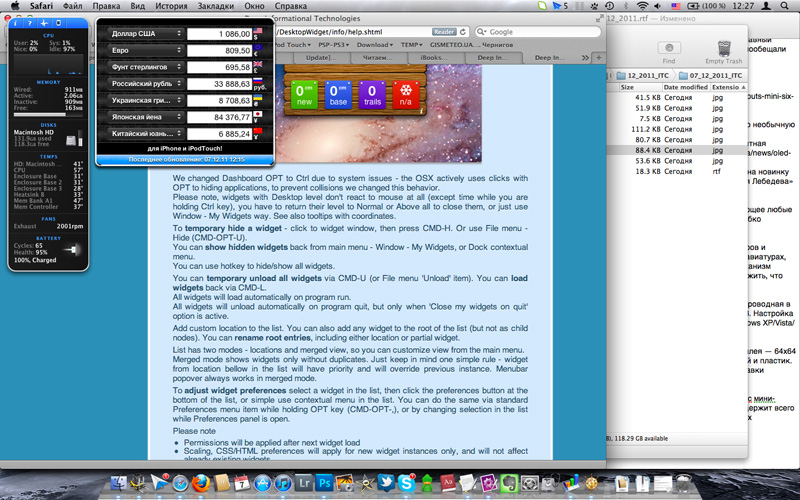Open Spotlight search in the menu bar

tap(784, 6)
